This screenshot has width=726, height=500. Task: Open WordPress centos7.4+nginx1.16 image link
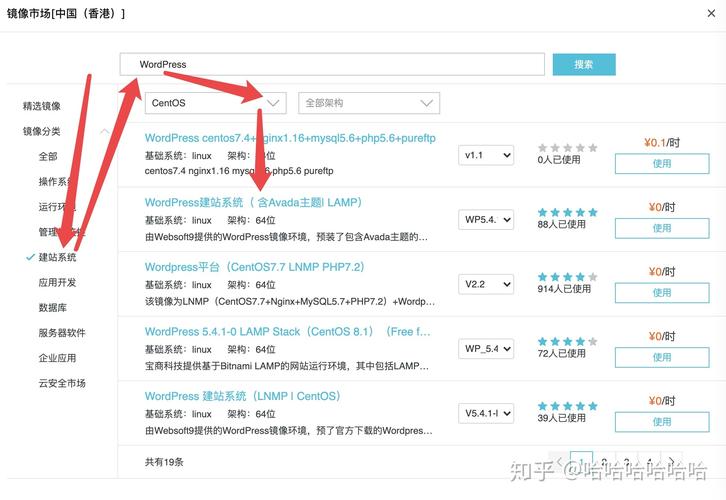click(x=290, y=138)
